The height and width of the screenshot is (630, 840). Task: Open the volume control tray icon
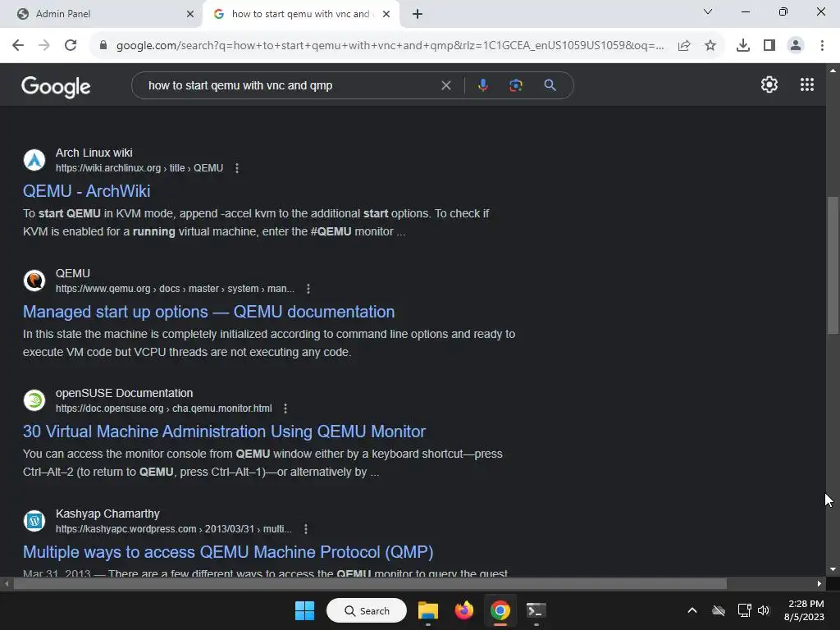(764, 610)
